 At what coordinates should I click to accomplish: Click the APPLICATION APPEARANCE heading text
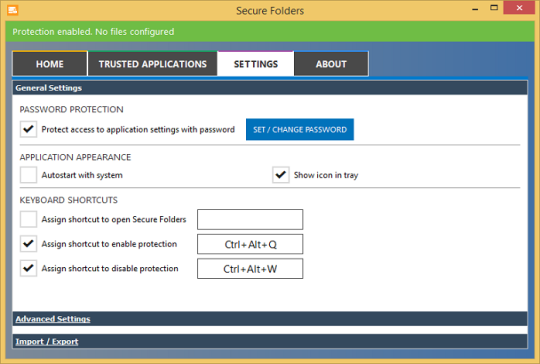click(75, 157)
